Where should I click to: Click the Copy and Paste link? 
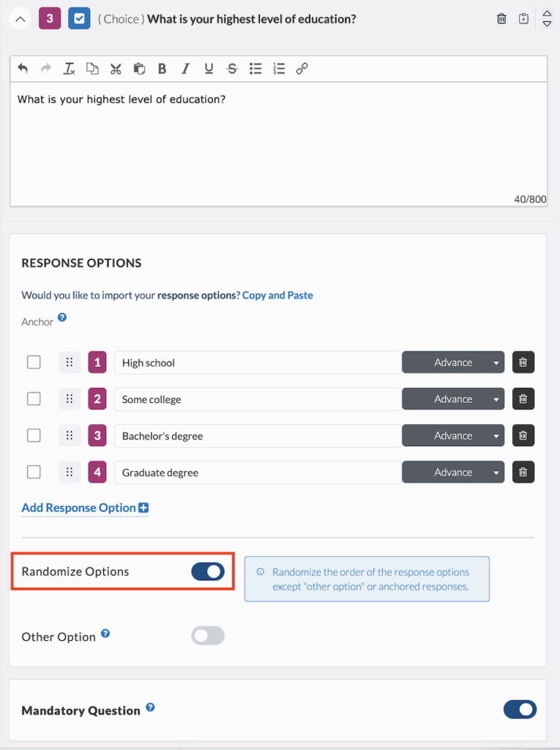pyautogui.click(x=277, y=295)
